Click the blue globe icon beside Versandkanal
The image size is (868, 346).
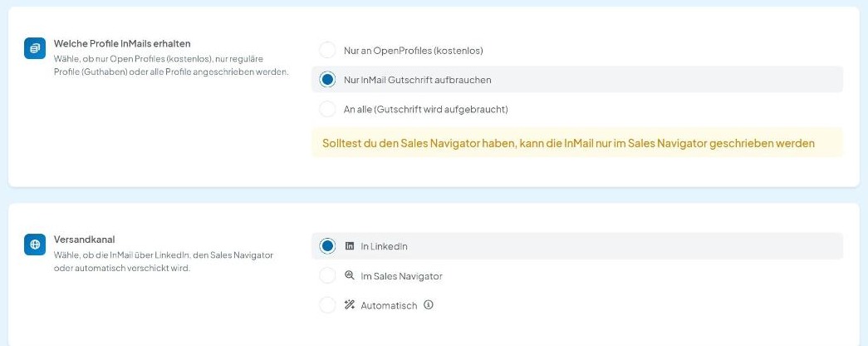[35, 245]
